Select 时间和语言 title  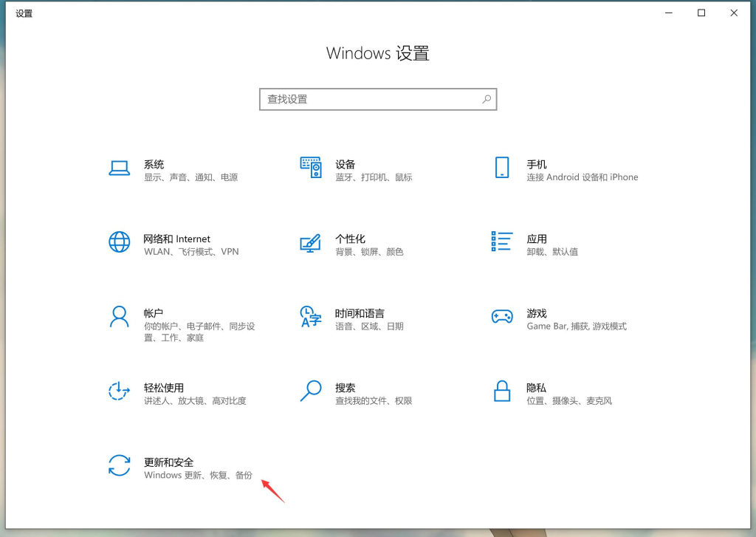[x=360, y=313]
